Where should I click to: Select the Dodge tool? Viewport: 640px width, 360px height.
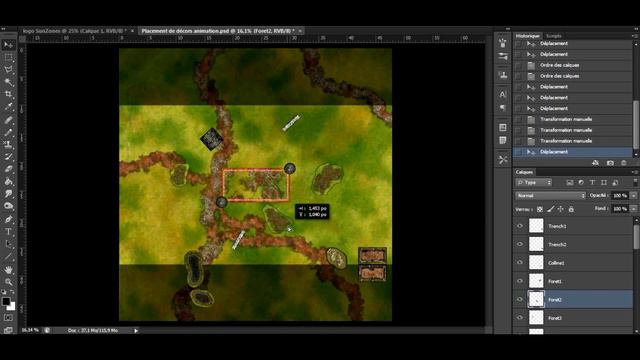8,206
